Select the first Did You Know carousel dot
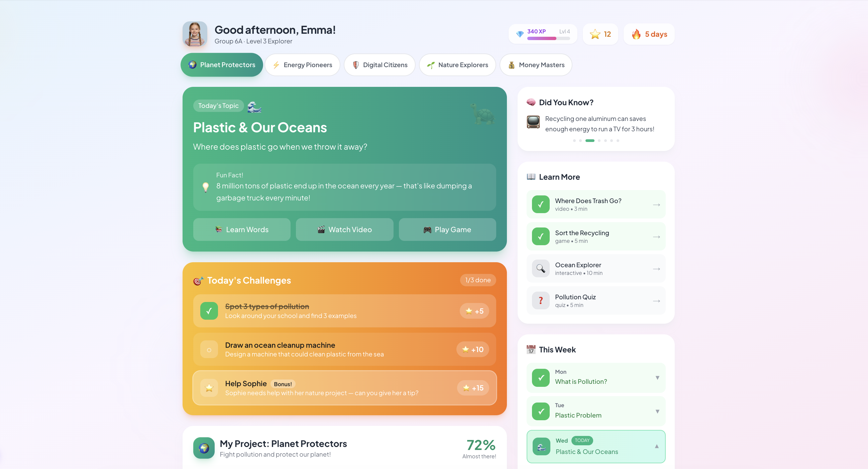This screenshot has height=469, width=868. pyautogui.click(x=574, y=141)
